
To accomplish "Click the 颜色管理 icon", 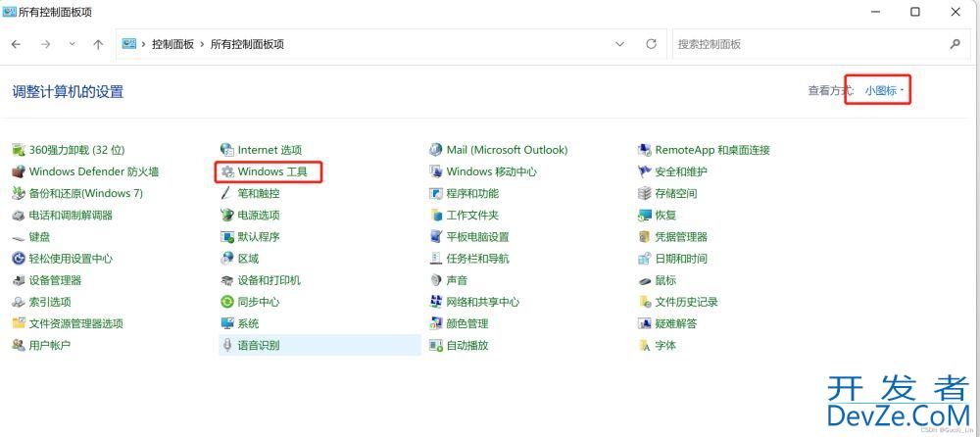I will click(x=436, y=323).
